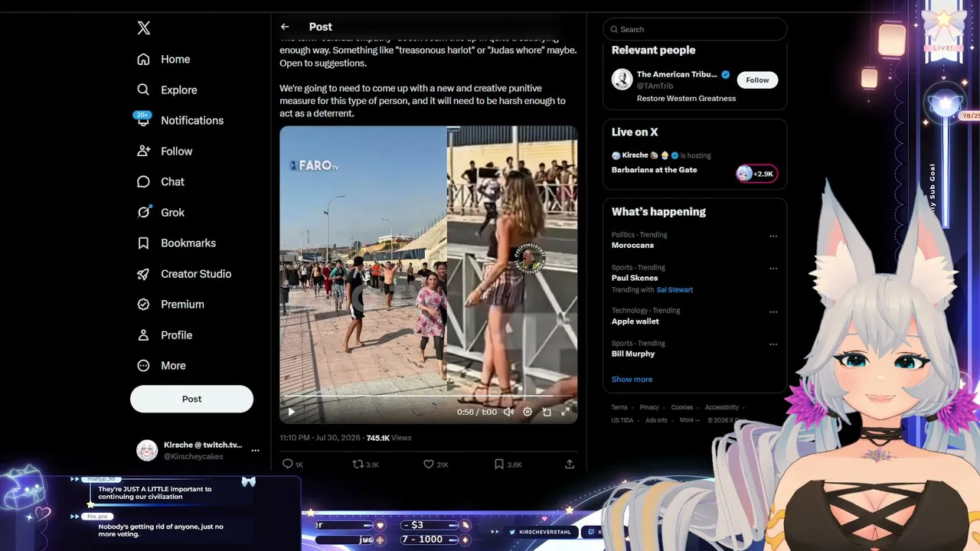Screen dimensions: 980x551
Task: Focus the Search field
Action: coord(695,29)
